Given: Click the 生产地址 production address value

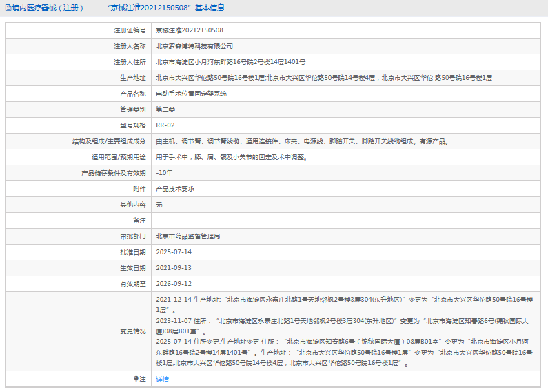Looking at the screenshot, I should [324, 78].
